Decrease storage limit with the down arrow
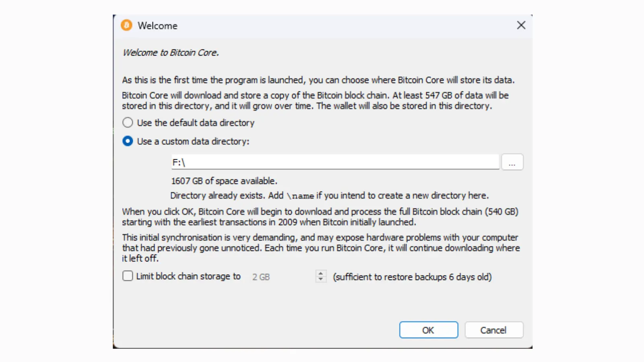This screenshot has width=644, height=362. point(321,279)
